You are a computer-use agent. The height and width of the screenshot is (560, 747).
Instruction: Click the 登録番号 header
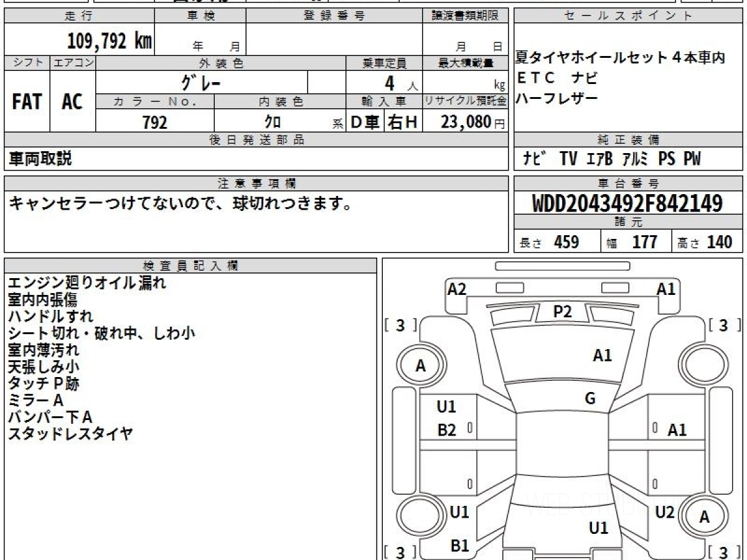click(334, 17)
